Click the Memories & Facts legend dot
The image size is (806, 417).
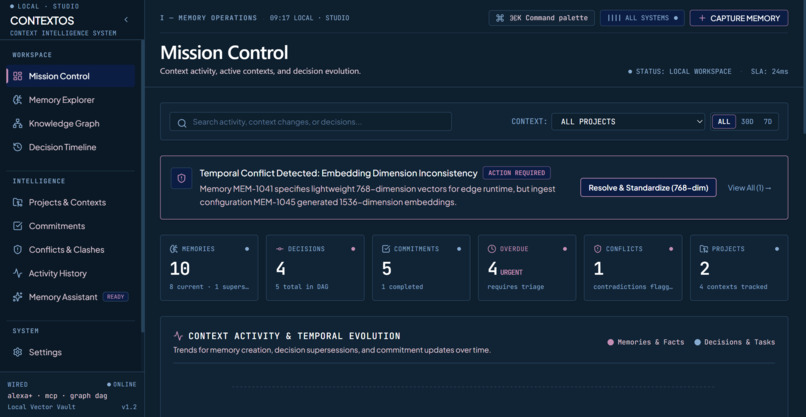(x=610, y=342)
